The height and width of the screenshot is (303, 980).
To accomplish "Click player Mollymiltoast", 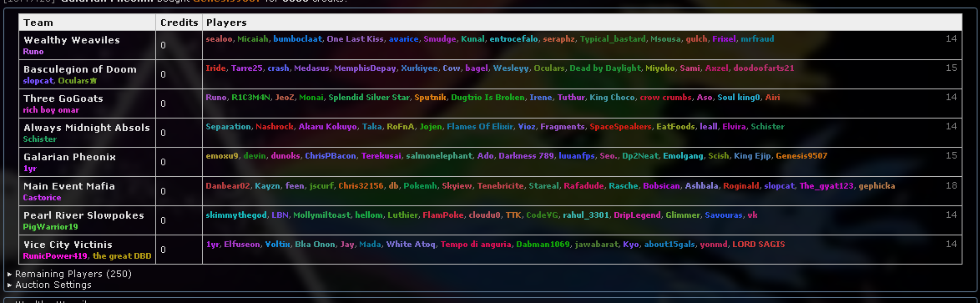I will pyautogui.click(x=322, y=215).
